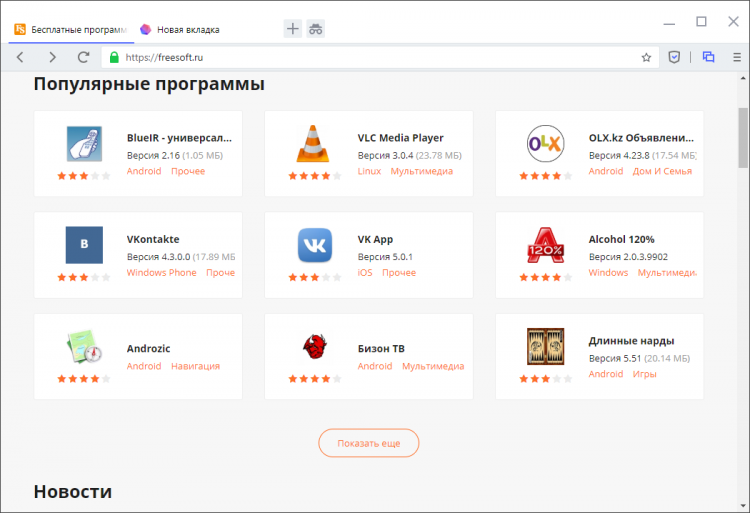Open the BlueIR remote app icon
The height and width of the screenshot is (513, 750).
[84, 144]
